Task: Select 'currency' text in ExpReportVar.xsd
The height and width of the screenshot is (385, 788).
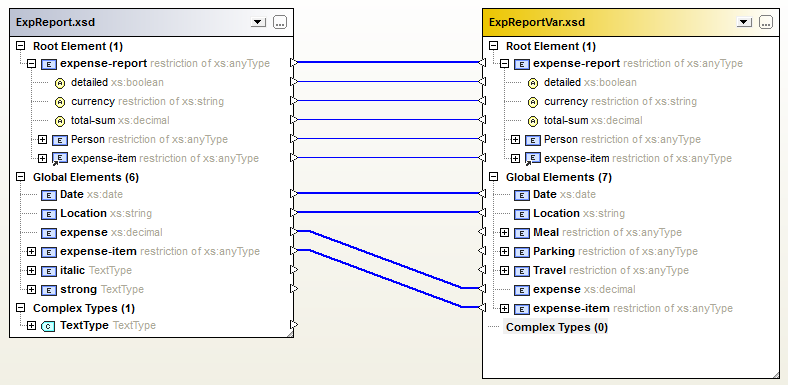Action: (x=565, y=102)
